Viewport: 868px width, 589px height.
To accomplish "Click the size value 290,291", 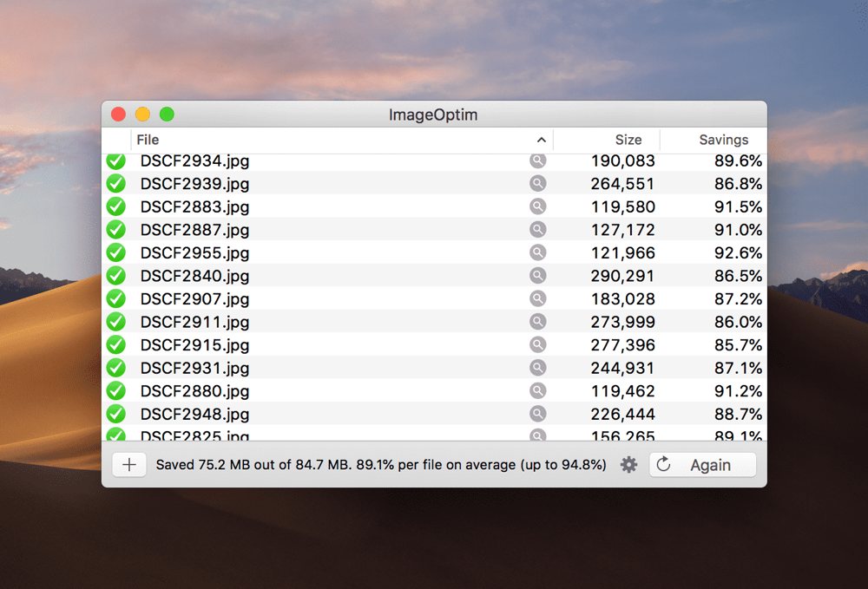I will pyautogui.click(x=622, y=276).
